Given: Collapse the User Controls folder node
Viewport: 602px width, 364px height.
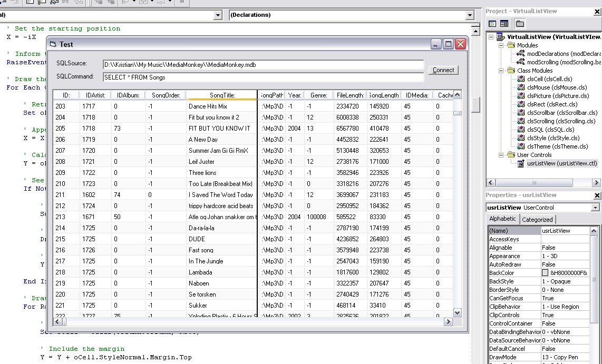Looking at the screenshot, I should pyautogui.click(x=501, y=155).
